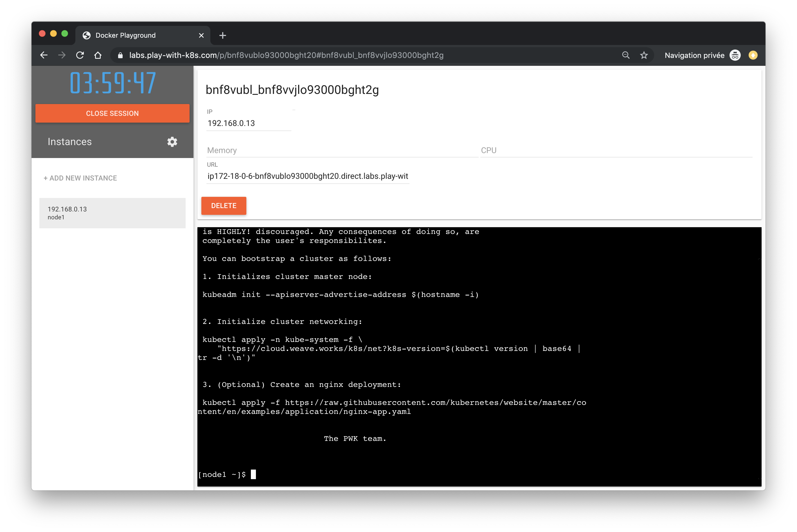The height and width of the screenshot is (532, 797).
Task: Select the Docker Playground tab
Action: coord(125,35)
